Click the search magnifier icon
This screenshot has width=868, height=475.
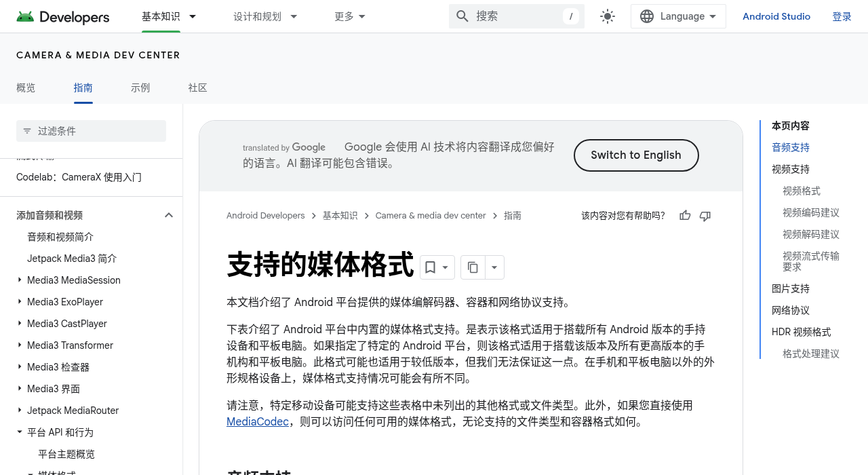pos(462,16)
